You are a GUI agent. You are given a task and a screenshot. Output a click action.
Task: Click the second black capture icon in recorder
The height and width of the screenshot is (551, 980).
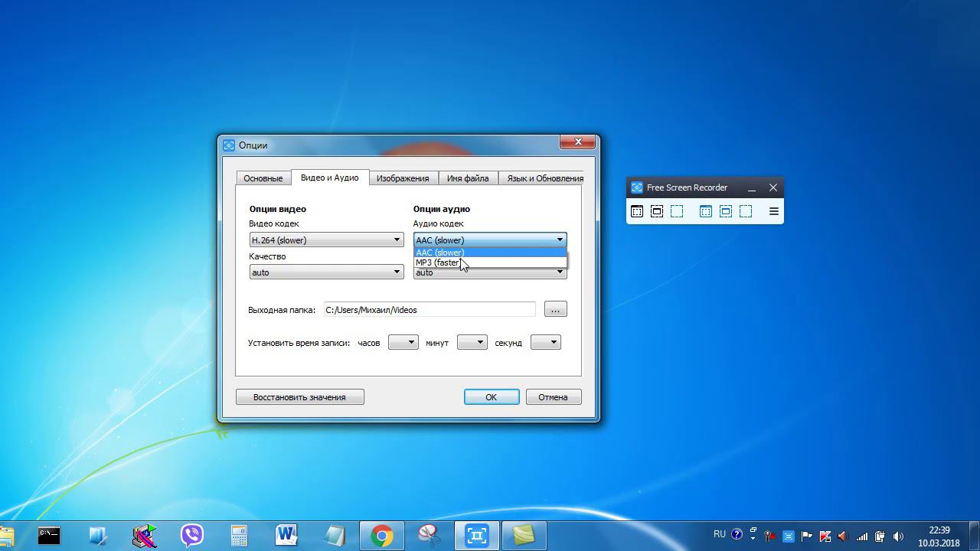657,211
